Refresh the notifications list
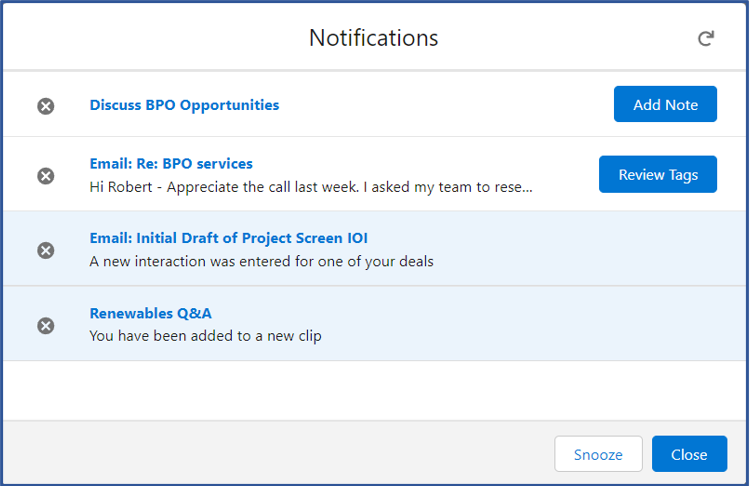Image resolution: width=750 pixels, height=487 pixels. (x=706, y=38)
